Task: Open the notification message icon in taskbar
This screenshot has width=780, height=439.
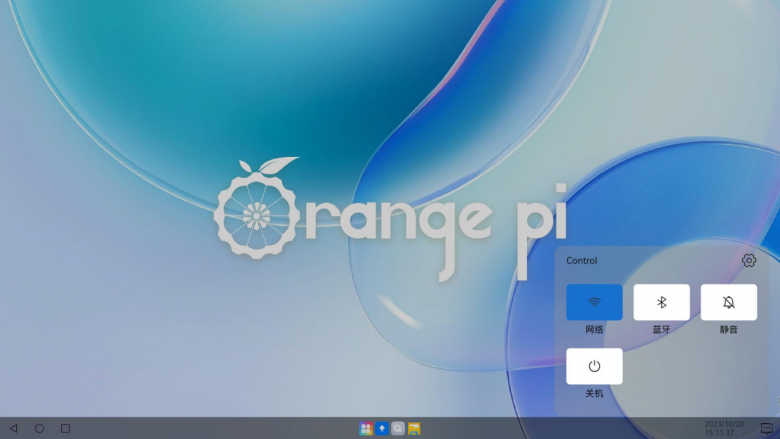Action: [767, 428]
